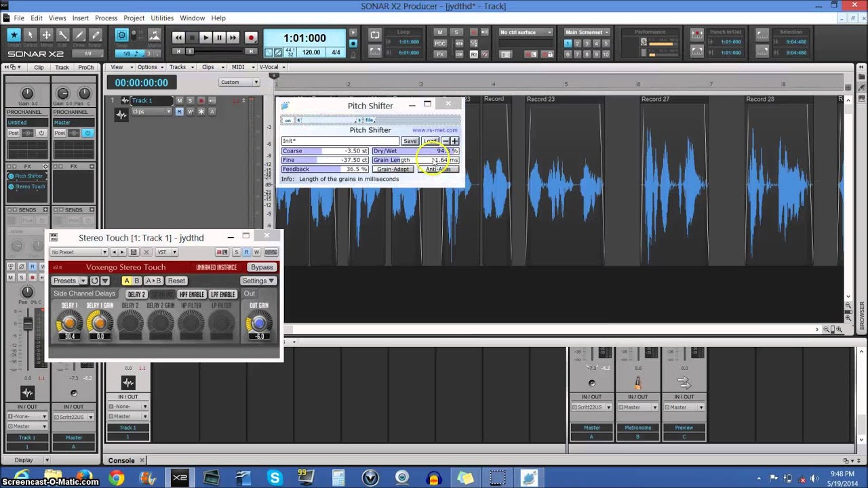Open the Custom track control dropdown

click(x=239, y=82)
